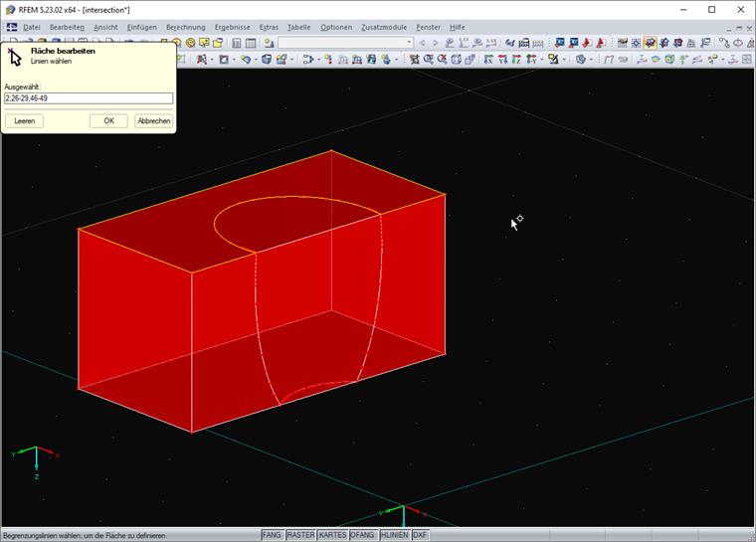This screenshot has height=542, width=756.
Task: Click the Leeren button
Action: 24,120
